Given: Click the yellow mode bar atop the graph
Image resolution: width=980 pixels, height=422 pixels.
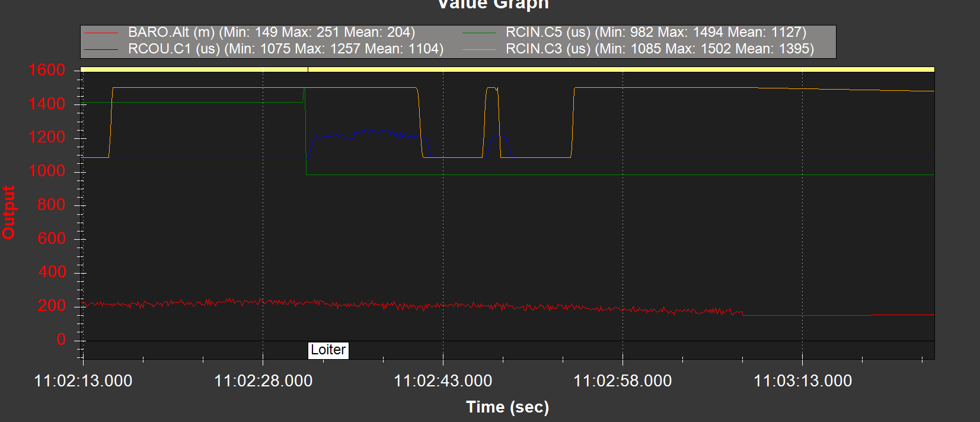Looking at the screenshot, I should tap(507, 69).
